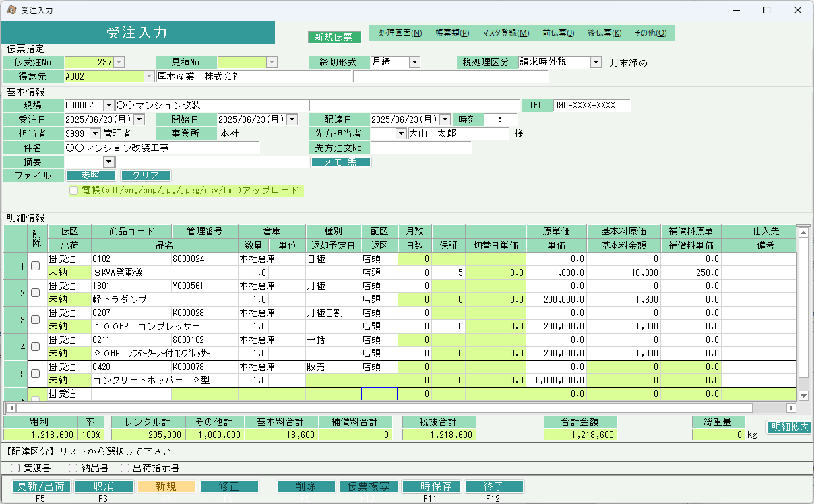This screenshot has height=504, width=814.
Task: Open the その他(O) menu
Action: pos(651,33)
